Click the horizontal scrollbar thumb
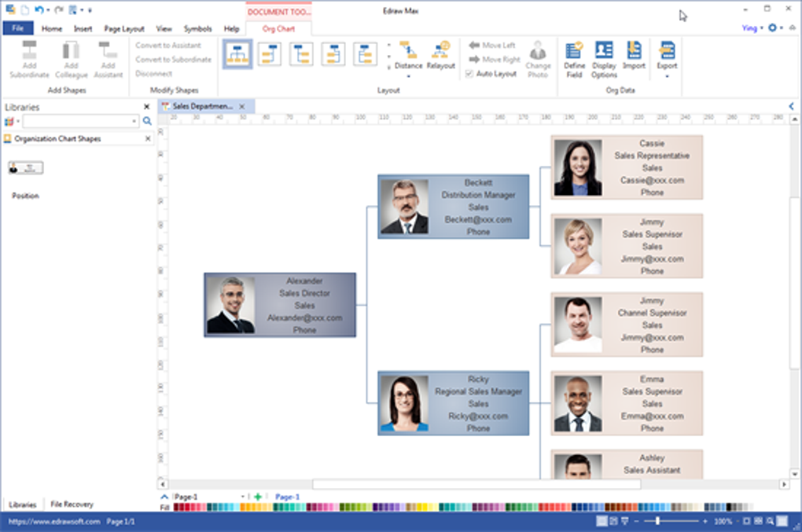The image size is (802, 532). 476,483
